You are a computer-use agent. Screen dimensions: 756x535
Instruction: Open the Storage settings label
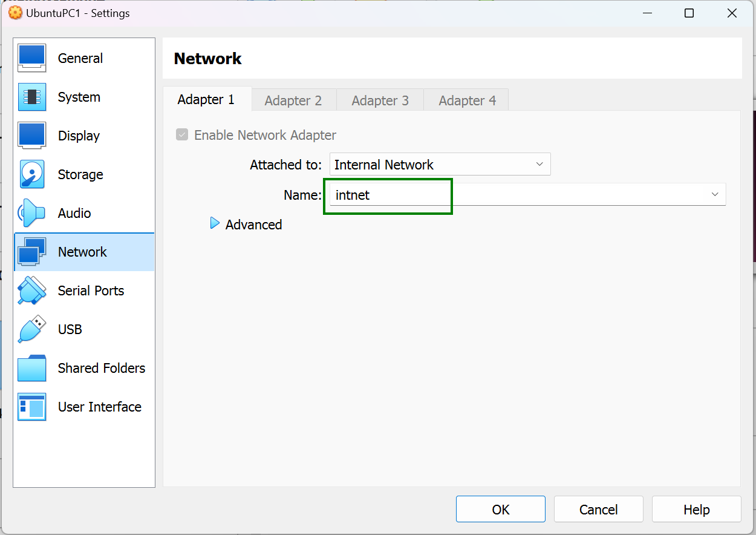[x=80, y=174]
